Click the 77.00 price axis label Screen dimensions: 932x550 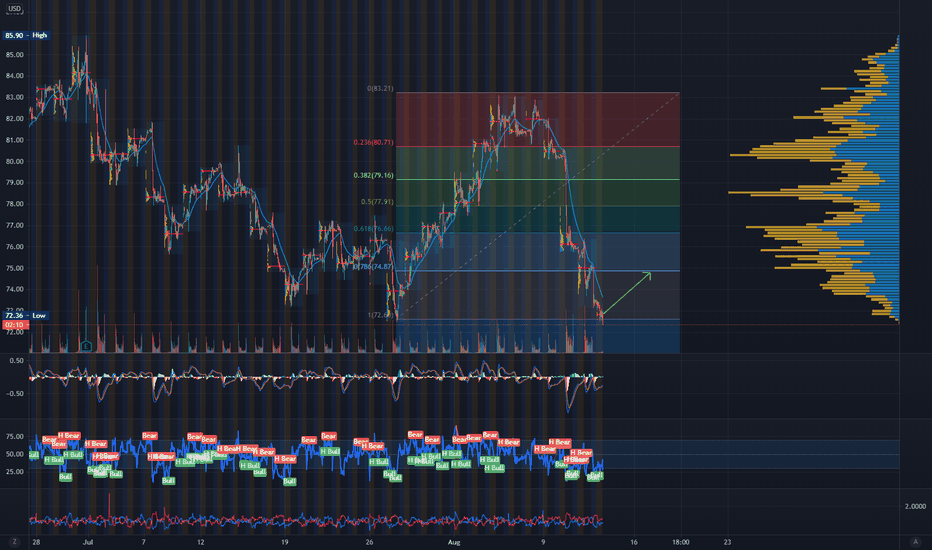[x=14, y=225]
